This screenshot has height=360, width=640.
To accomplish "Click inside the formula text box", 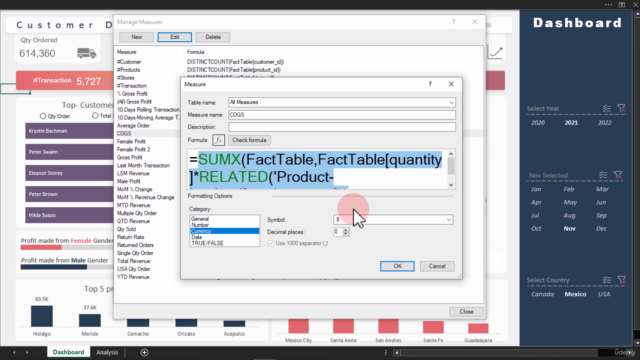I will (x=317, y=169).
